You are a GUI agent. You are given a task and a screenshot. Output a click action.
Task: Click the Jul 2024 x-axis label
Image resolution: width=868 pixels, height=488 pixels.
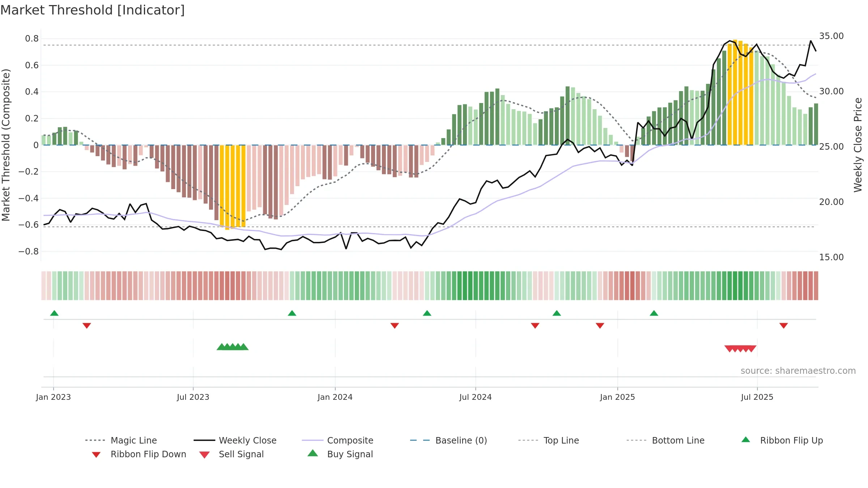coord(476,397)
